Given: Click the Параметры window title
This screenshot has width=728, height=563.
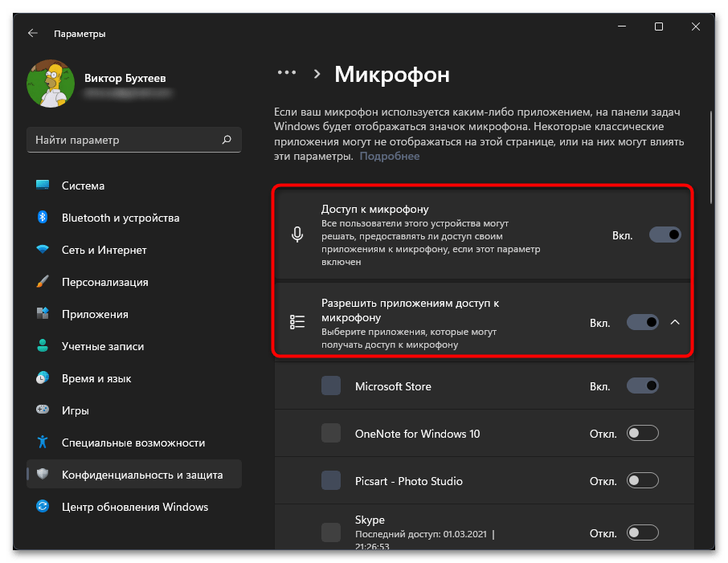Looking at the screenshot, I should [x=80, y=34].
